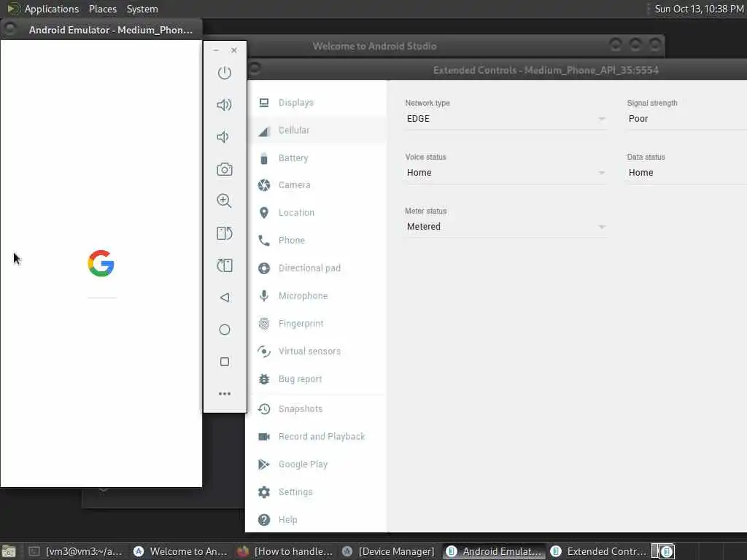Switch to Extended Controls taskbar item
Image resolution: width=747 pixels, height=560 pixels.
(x=598, y=551)
